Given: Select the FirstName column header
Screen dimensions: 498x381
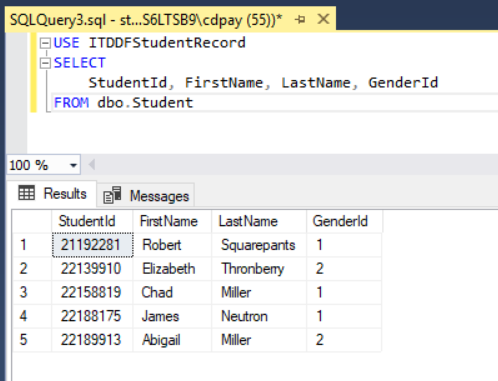Looking at the screenshot, I should click(x=172, y=221).
